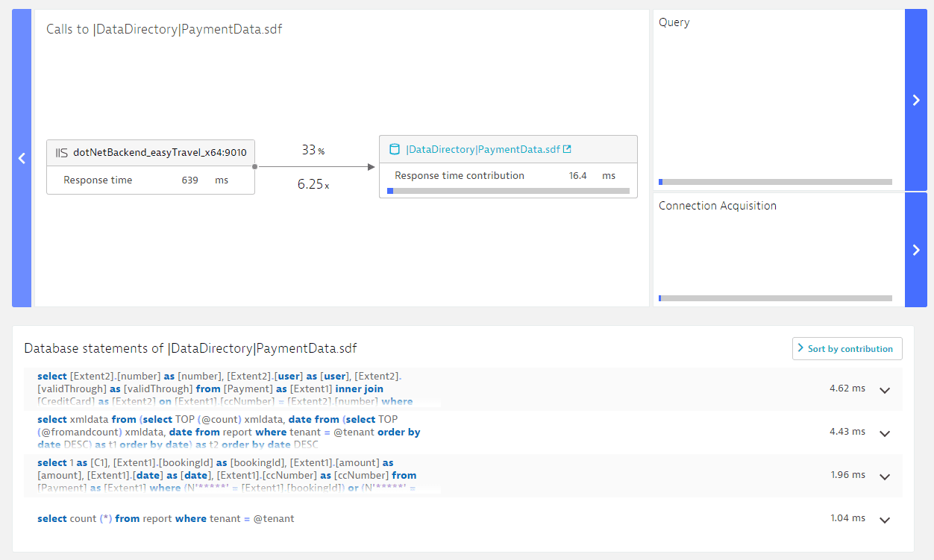Click the left blue navigation arrow
Image resolution: width=934 pixels, height=560 pixels.
(22, 158)
